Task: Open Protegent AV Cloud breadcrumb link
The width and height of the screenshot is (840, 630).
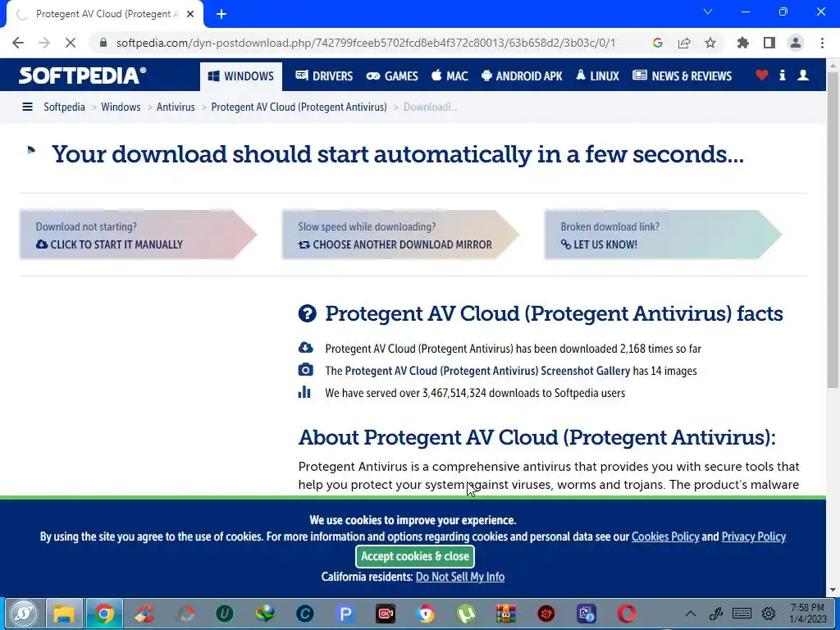Action: pos(299,107)
